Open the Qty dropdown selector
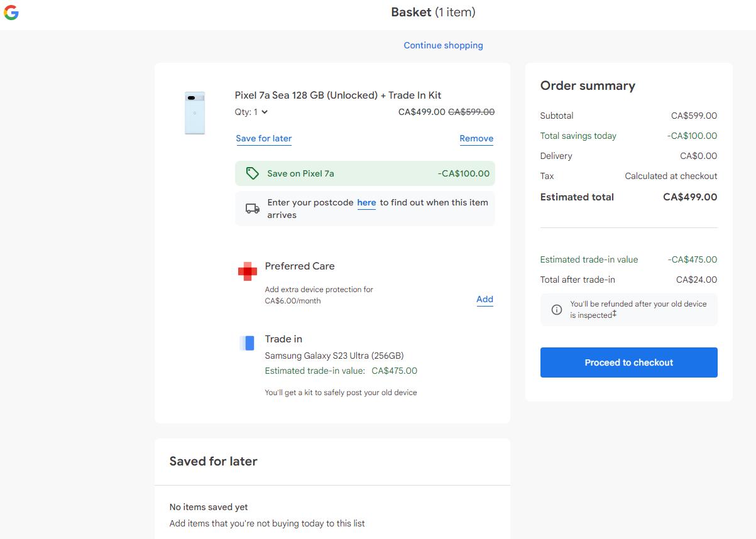 pos(252,112)
